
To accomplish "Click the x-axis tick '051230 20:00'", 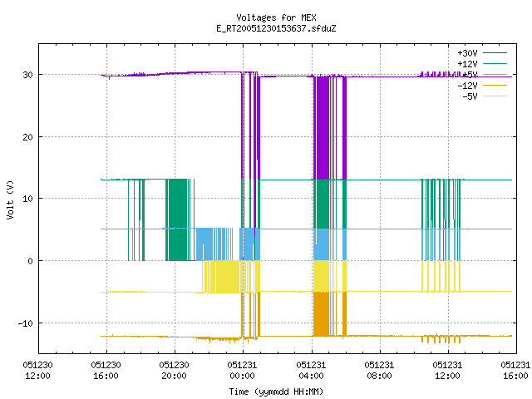I will click(x=174, y=371).
